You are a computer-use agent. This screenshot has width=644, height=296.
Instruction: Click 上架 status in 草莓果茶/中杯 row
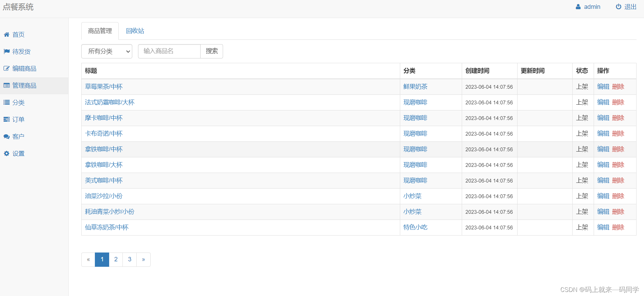pos(582,87)
